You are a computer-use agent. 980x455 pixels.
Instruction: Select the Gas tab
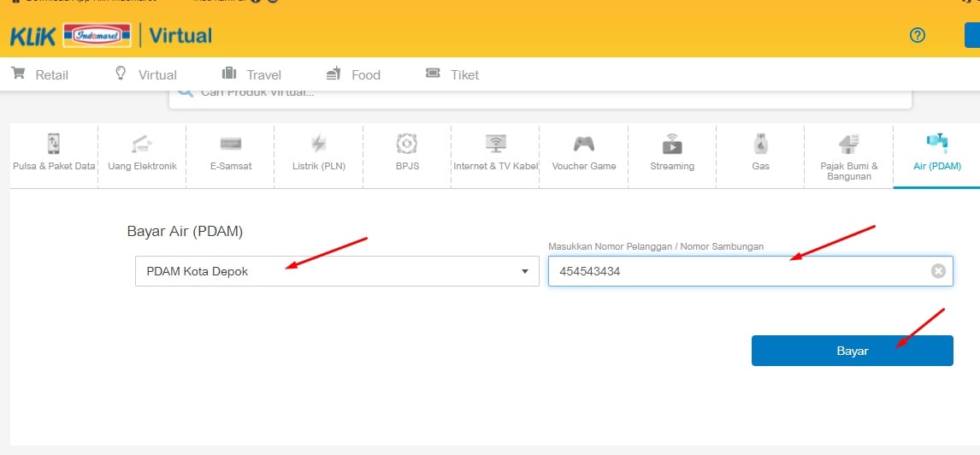tap(760, 157)
